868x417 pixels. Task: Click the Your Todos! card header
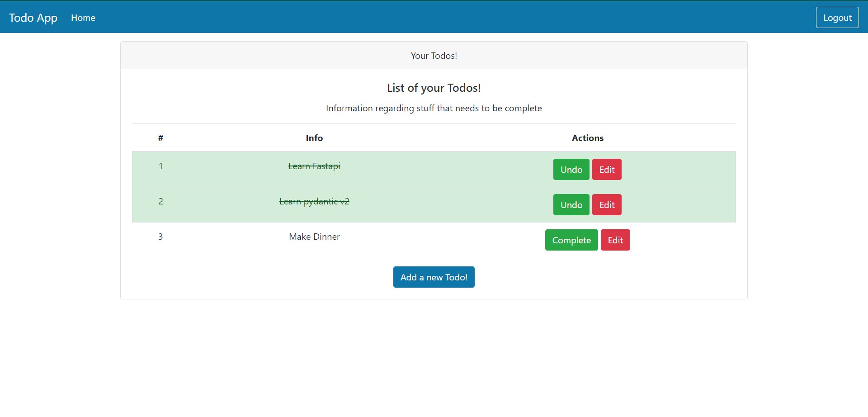[434, 56]
